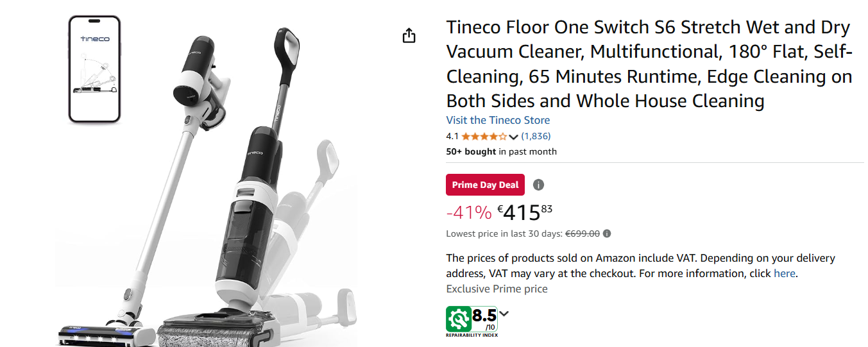868x347 pixels.
Task: Click the info icon next to Prime Day Deal
Action: [538, 185]
